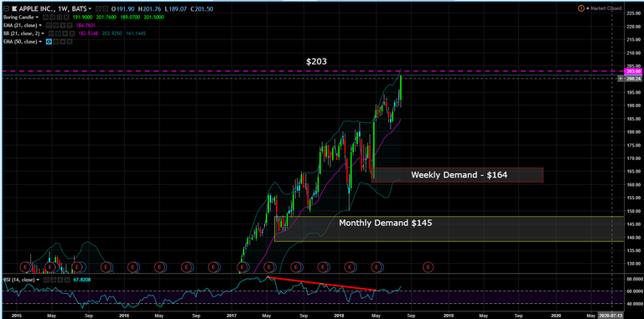Viewport: 644px width, 319px height.
Task: Click the plus icon beside 200.24 price label
Action: tap(621, 79)
